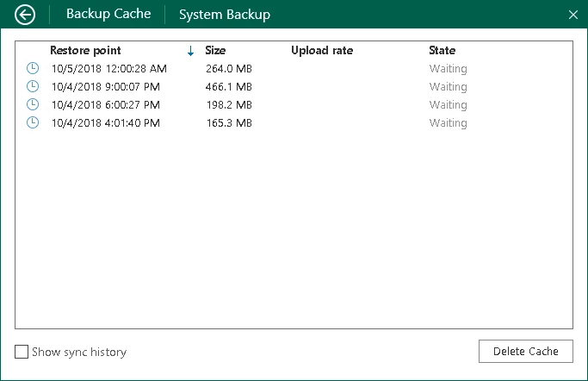Click clock icon for 10/5/2018 12:00:28 AM

coord(33,68)
